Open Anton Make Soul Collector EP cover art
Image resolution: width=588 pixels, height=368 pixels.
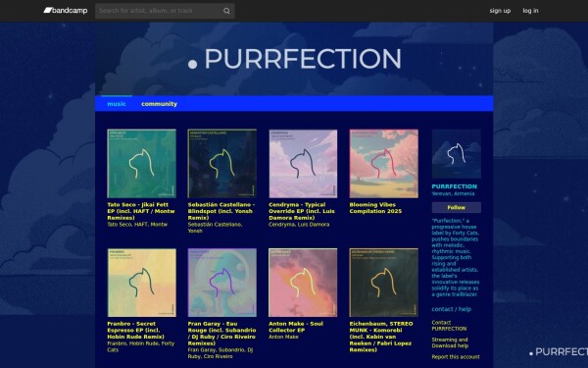tap(303, 283)
